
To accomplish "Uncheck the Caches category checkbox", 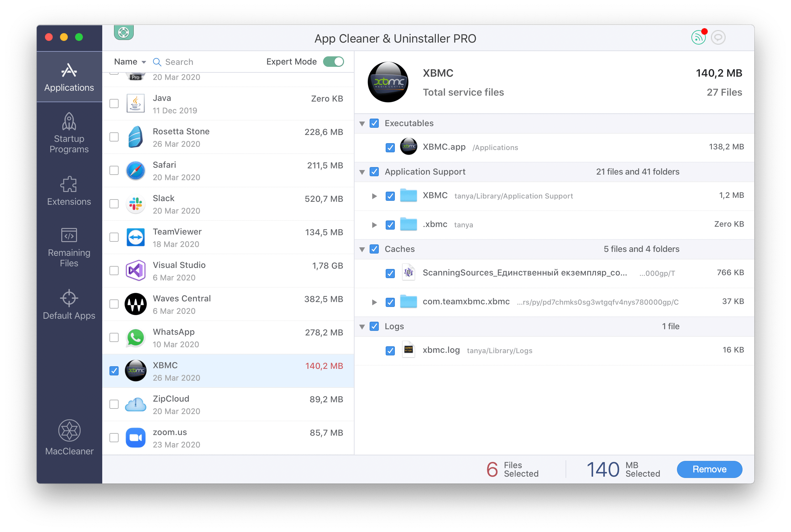I will pos(374,249).
